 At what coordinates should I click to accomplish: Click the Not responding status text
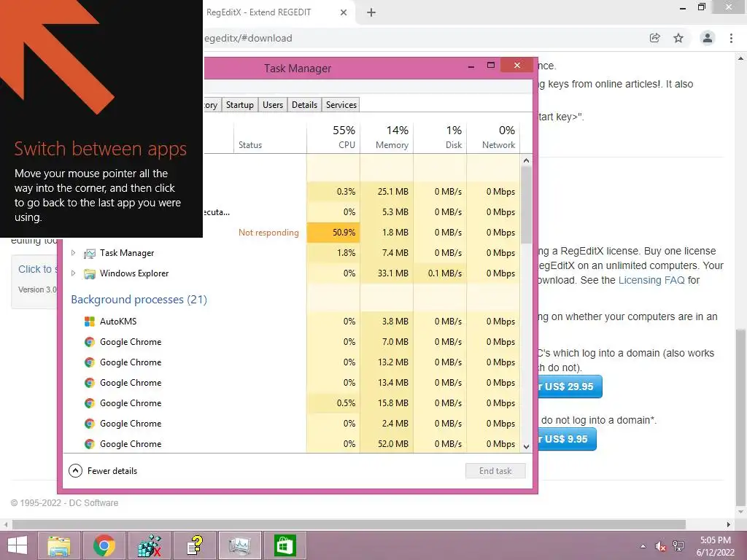(268, 233)
